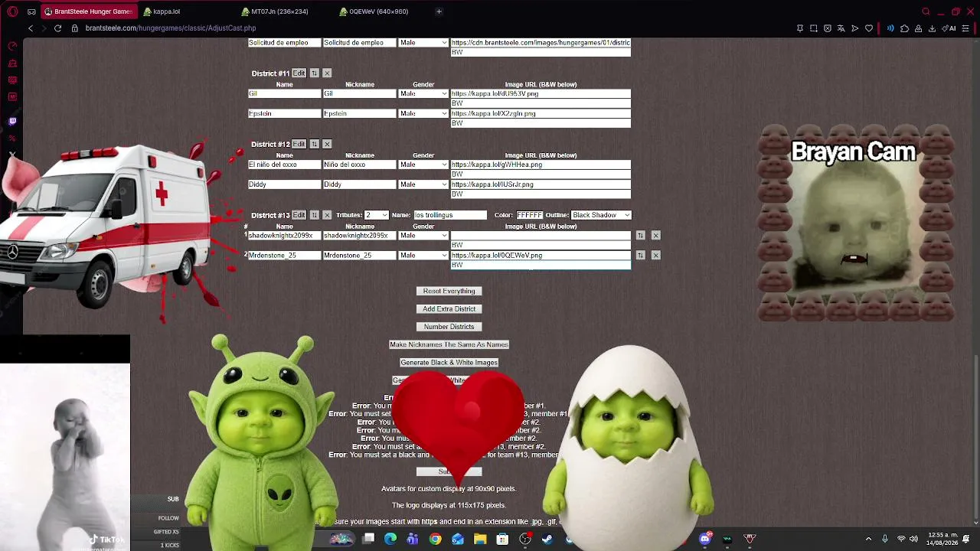Click the heart bookmark icon in address bar

(869, 28)
